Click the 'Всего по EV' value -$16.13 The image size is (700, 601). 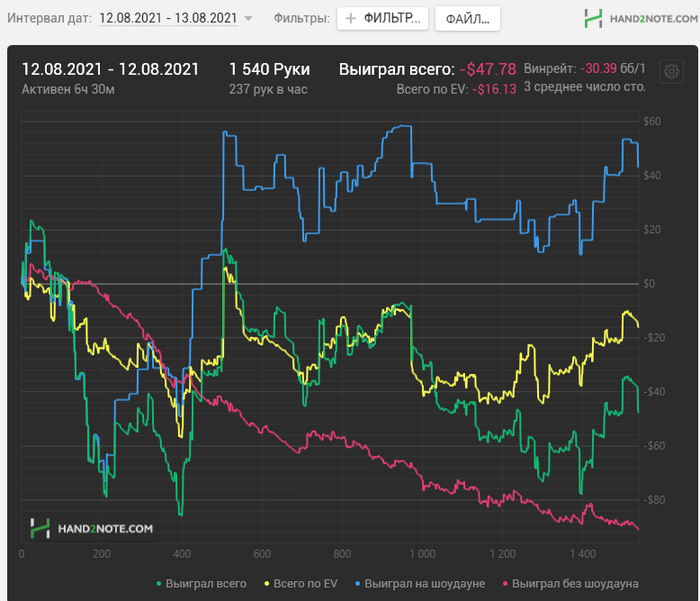[x=496, y=89]
